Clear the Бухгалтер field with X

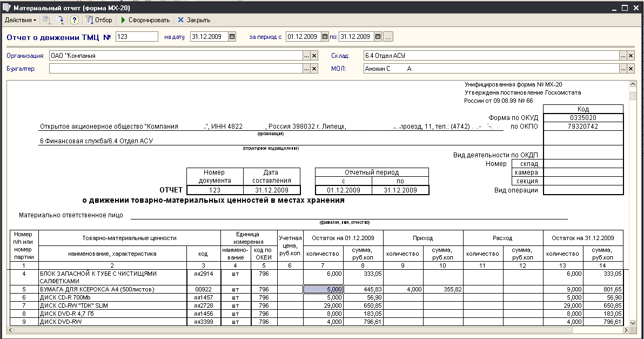point(314,69)
